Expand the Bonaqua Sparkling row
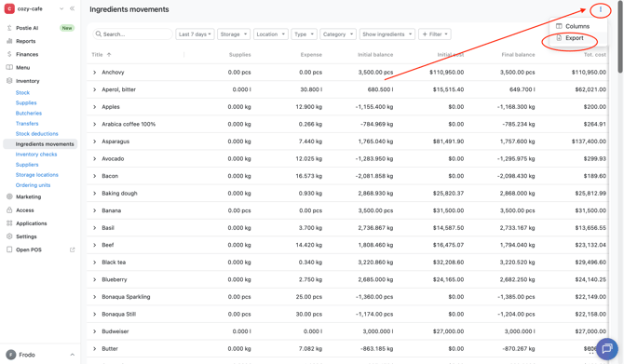The height and width of the screenshot is (364, 624). pos(94,297)
